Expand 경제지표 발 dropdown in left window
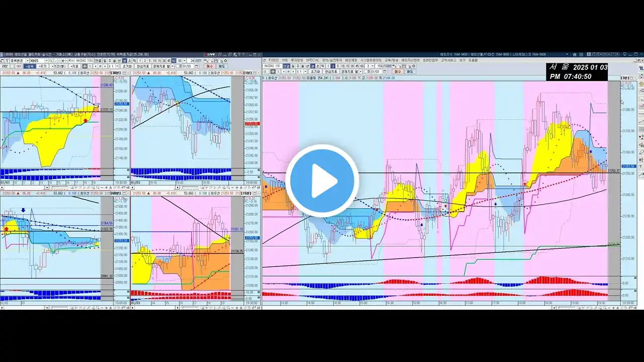 click(172, 66)
